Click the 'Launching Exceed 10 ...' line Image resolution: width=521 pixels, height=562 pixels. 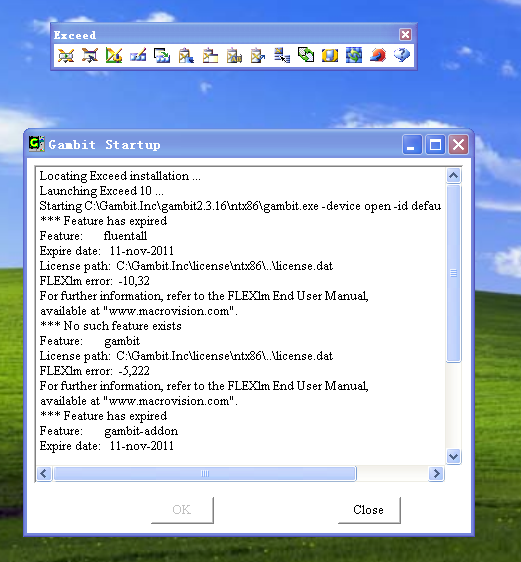[x=101, y=191]
